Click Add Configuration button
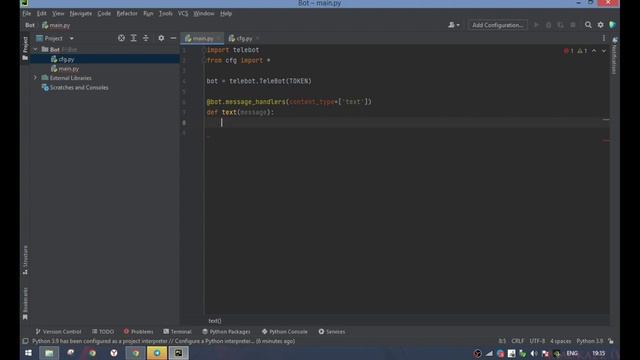The height and width of the screenshot is (360, 640). [x=498, y=25]
